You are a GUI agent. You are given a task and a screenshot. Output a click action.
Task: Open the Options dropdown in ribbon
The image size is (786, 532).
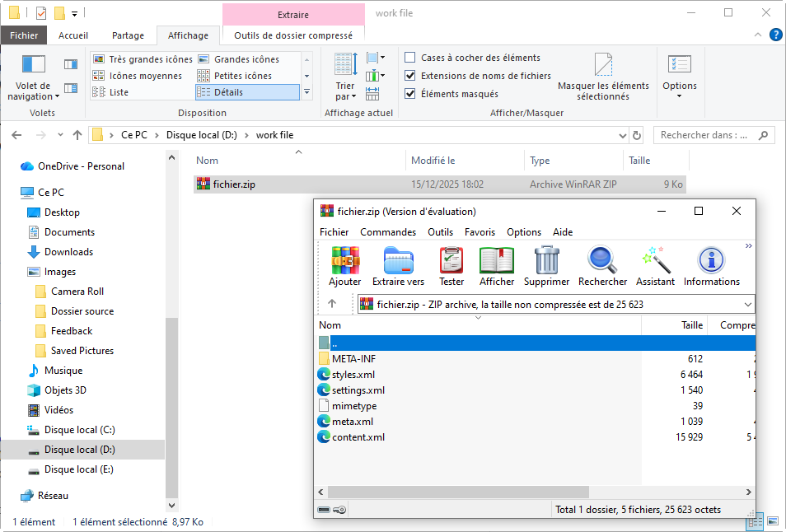click(x=679, y=91)
